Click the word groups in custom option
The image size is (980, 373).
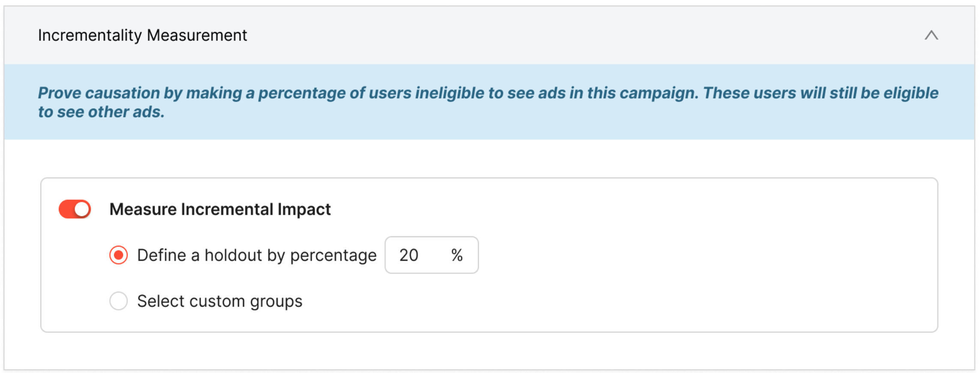coord(276,301)
